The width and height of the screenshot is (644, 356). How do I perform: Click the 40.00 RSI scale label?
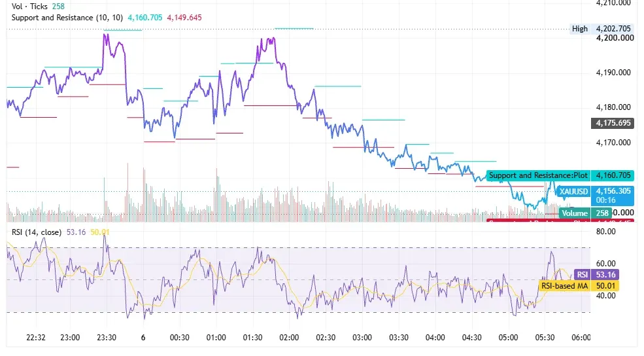(x=606, y=296)
